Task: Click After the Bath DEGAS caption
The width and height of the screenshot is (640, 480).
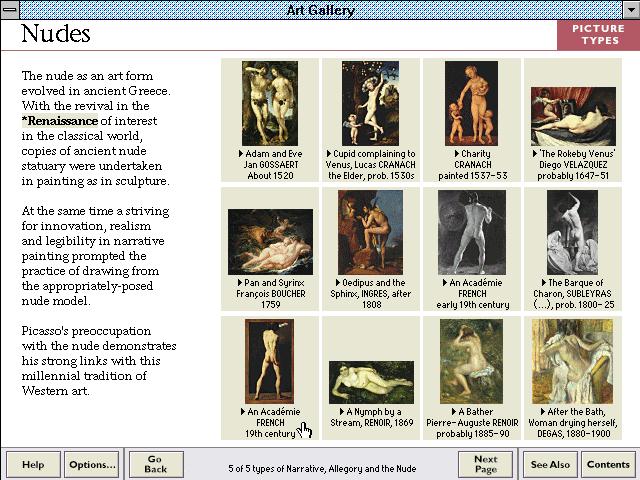Action: point(573,423)
